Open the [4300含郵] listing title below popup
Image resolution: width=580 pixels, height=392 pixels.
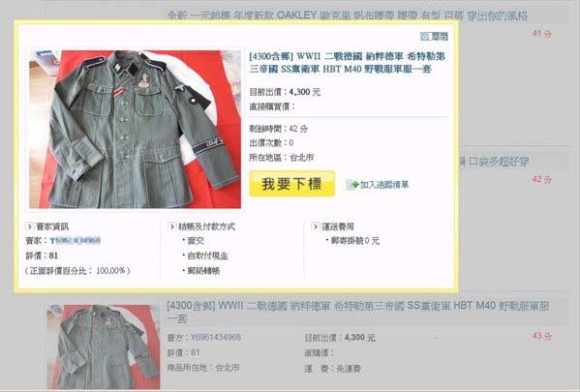358,312
